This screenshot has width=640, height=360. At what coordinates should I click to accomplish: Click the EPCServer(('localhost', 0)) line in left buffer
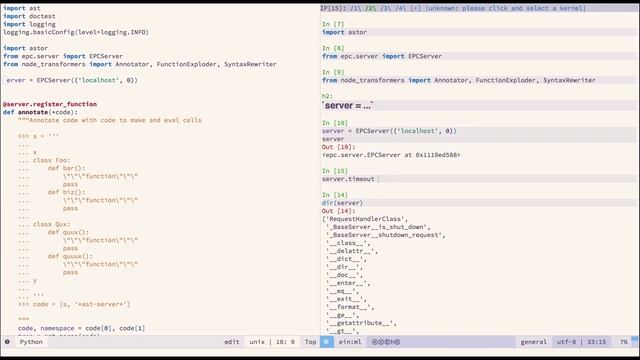(72, 80)
